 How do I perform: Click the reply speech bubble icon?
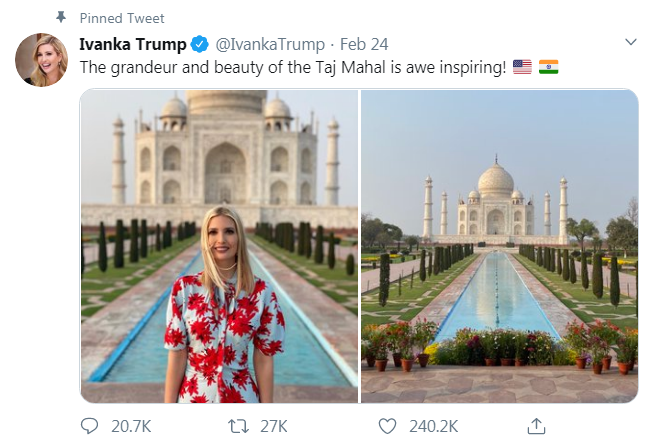coord(91,426)
